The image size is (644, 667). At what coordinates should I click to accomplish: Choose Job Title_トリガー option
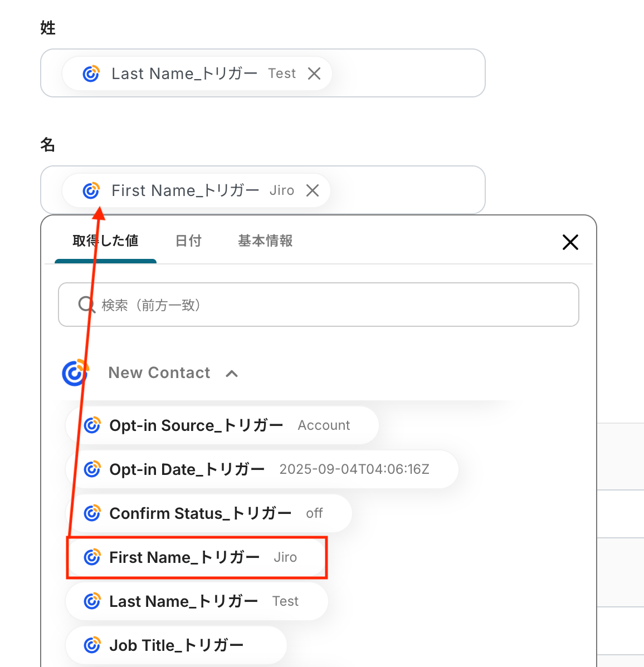click(176, 645)
